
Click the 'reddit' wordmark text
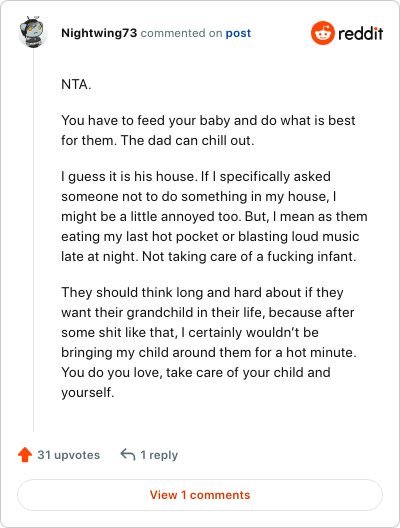click(x=360, y=33)
